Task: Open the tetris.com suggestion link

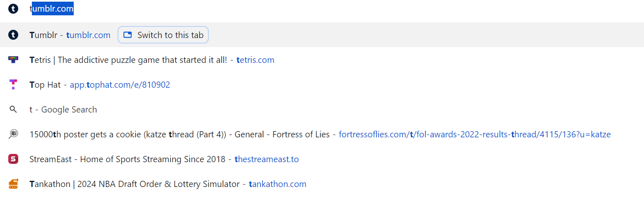Action: pyautogui.click(x=255, y=60)
